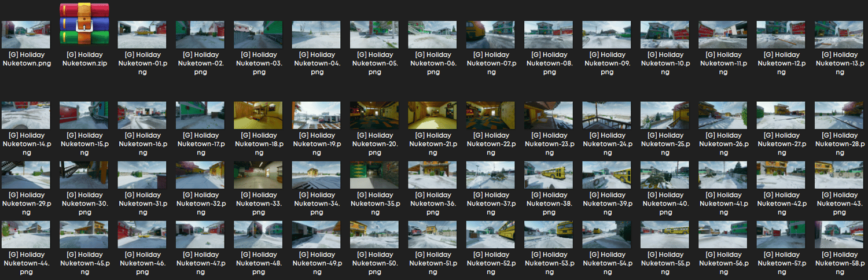Select thumbnail of Holiday Nuketown-42.png
The width and height of the screenshot is (868, 280).
pyautogui.click(x=781, y=175)
